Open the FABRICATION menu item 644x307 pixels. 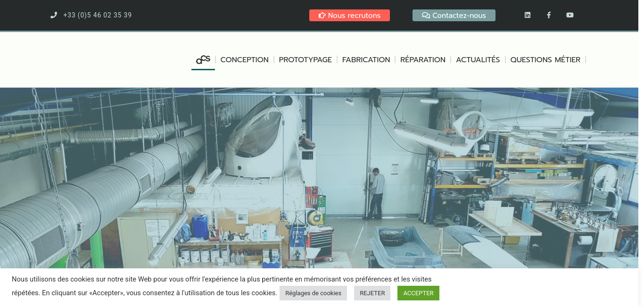[366, 60]
